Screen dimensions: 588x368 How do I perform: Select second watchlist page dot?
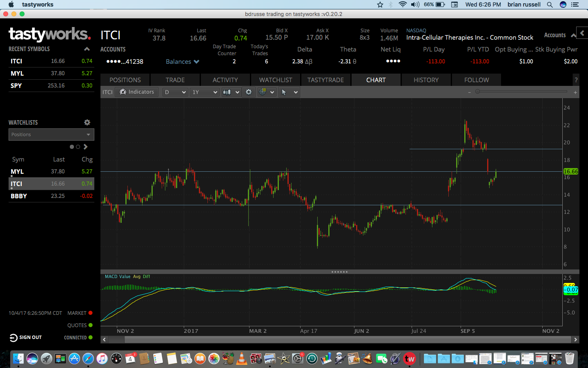78,147
